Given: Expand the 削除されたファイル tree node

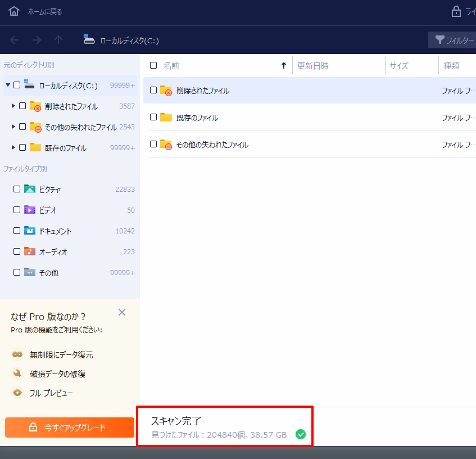Looking at the screenshot, I should click(x=13, y=106).
